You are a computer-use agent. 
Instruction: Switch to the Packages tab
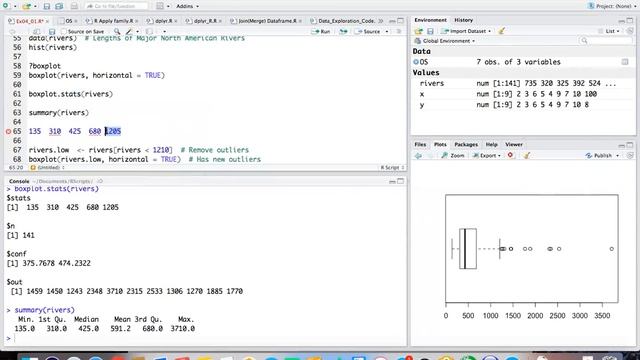pos(466,144)
